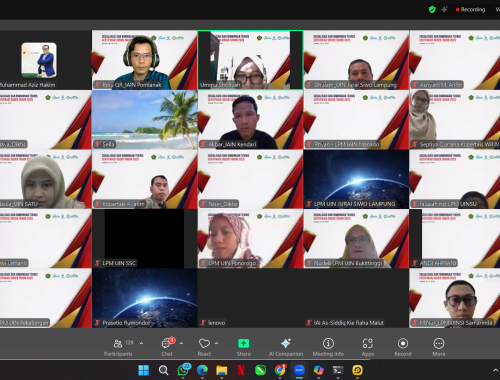The height and width of the screenshot is (380, 500).
Task: Click the green encryption shield icon
Action: pyautogui.click(x=432, y=9)
